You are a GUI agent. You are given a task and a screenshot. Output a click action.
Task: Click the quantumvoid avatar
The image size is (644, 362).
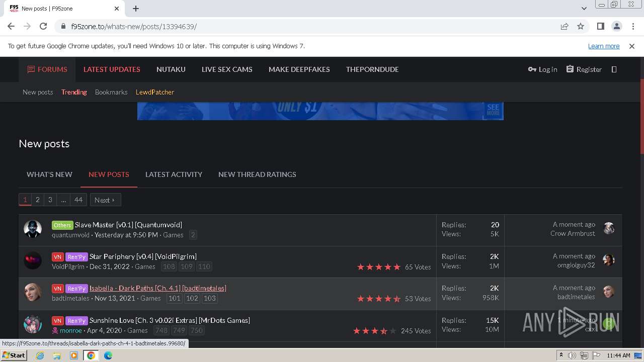tap(33, 229)
